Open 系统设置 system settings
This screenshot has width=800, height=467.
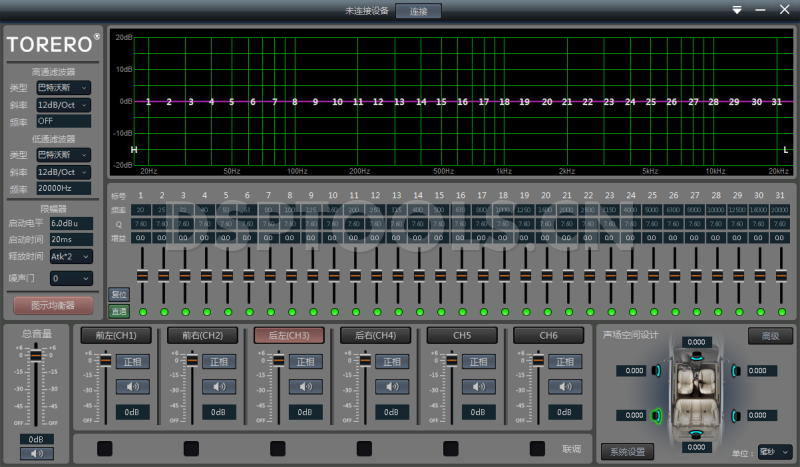[x=628, y=452]
